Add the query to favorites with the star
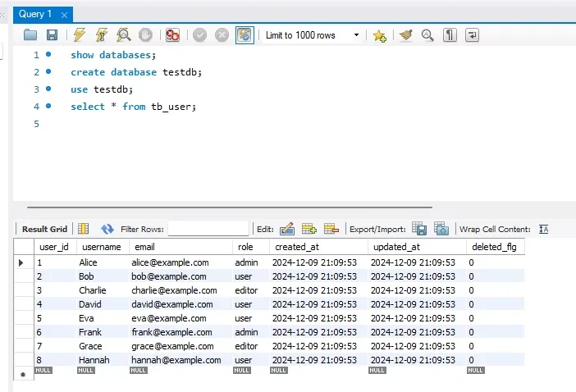 coord(379,35)
